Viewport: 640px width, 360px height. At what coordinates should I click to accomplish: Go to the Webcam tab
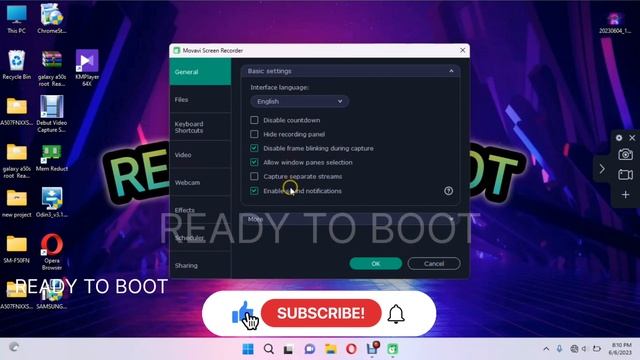click(200, 182)
